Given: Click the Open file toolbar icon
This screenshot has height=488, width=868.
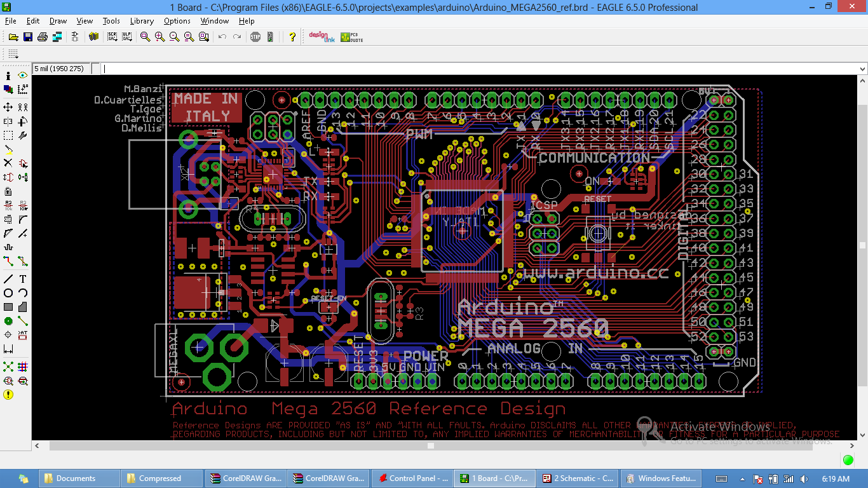Looking at the screenshot, I should [x=13, y=37].
